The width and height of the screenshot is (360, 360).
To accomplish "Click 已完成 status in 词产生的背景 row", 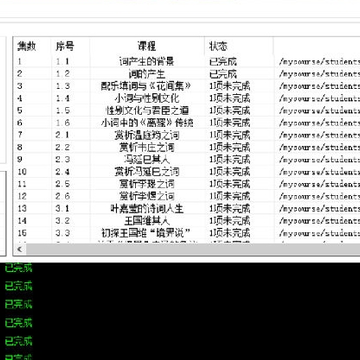I will point(223,61).
